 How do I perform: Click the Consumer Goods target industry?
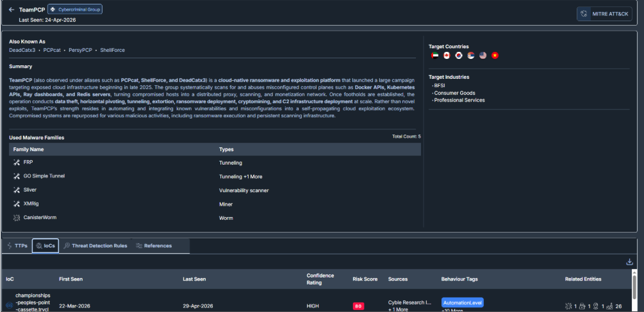coord(455,93)
